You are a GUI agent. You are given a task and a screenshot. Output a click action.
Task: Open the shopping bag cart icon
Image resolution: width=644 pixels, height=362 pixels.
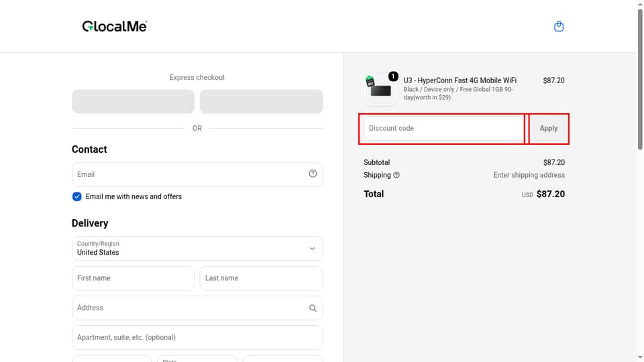click(559, 26)
